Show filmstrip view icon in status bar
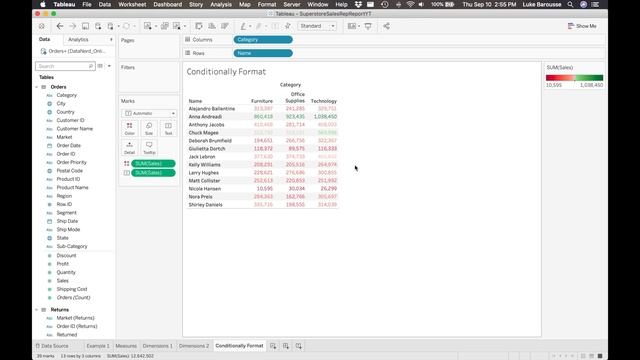This screenshot has width=640, height=360. (x=591, y=356)
